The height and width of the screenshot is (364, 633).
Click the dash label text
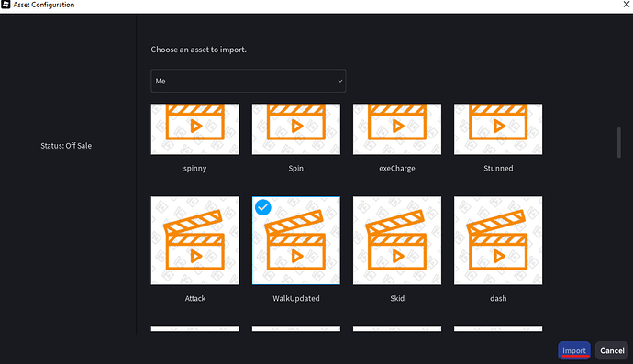tap(498, 298)
